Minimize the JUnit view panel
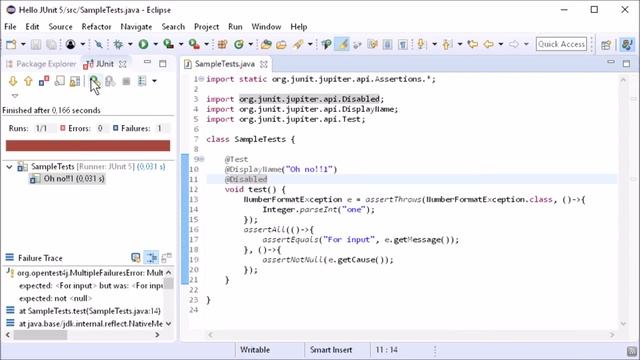The height and width of the screenshot is (360, 640). [147, 62]
